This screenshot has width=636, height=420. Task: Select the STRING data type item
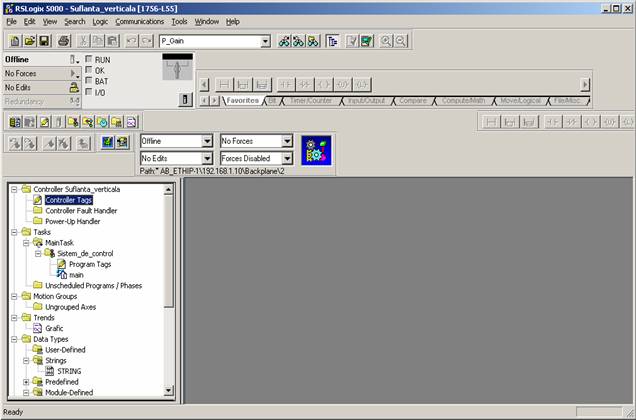[69, 371]
